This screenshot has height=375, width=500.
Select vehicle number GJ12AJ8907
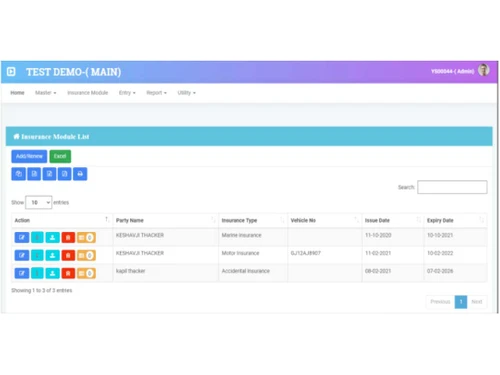[306, 253]
